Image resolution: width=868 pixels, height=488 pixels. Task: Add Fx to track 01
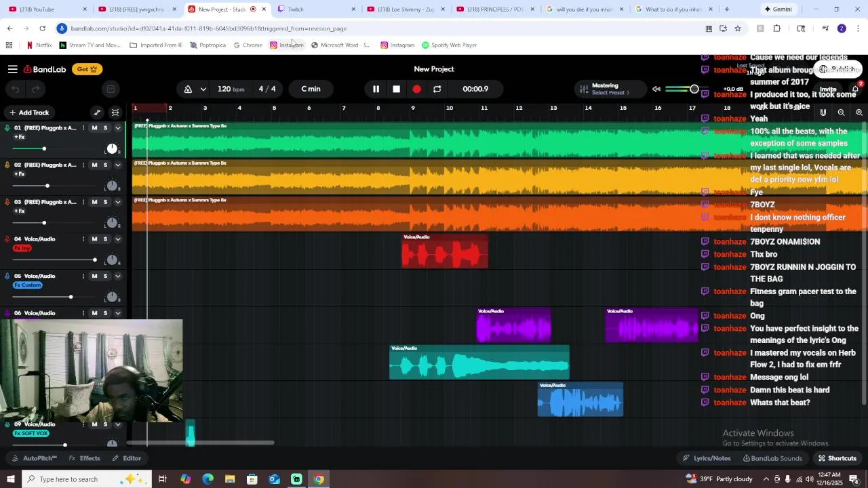tap(20, 137)
